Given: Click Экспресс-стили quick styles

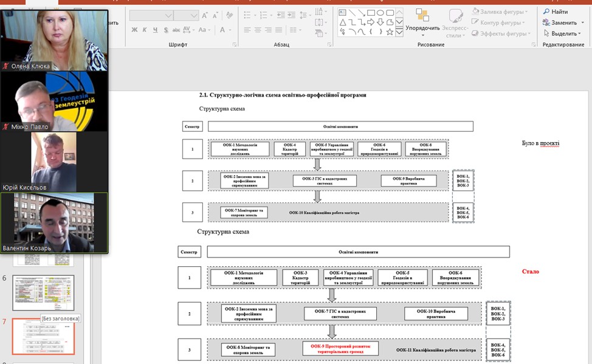Looking at the screenshot, I should pyautogui.click(x=455, y=22).
